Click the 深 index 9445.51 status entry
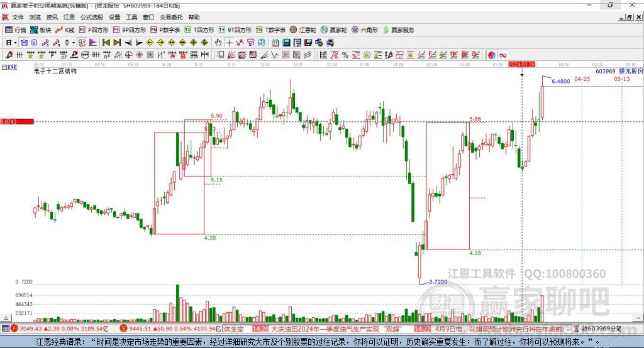Image resolution: width=644 pixels, height=348 pixels. pyautogui.click(x=170, y=329)
